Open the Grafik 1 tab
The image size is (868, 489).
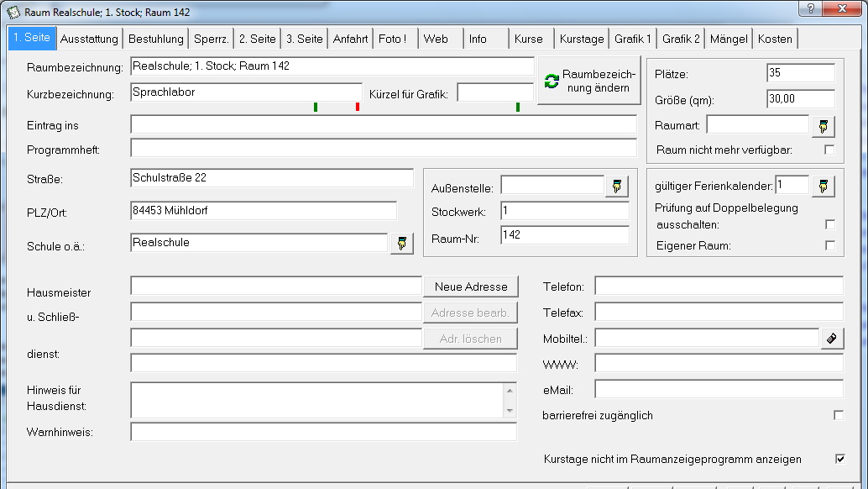tap(633, 39)
